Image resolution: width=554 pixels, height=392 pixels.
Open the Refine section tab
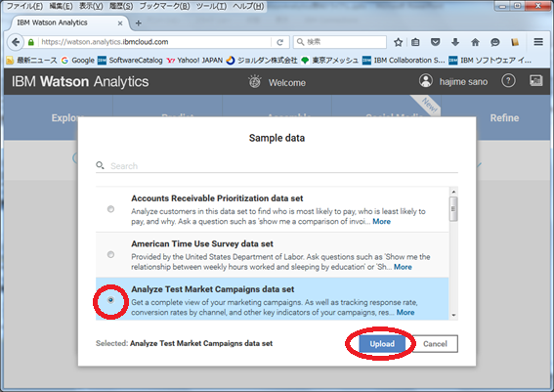504,118
